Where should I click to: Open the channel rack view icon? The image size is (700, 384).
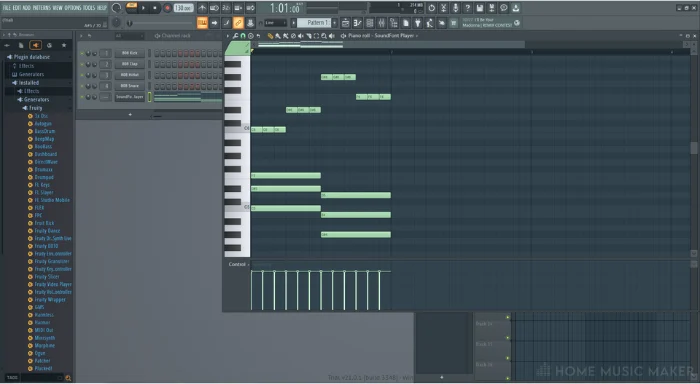[369, 23]
